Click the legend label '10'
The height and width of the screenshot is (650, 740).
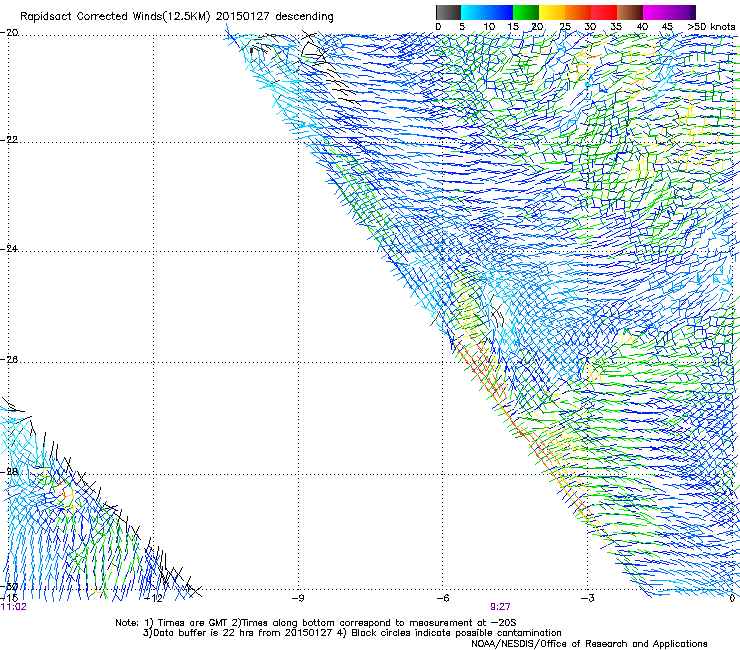[489, 27]
